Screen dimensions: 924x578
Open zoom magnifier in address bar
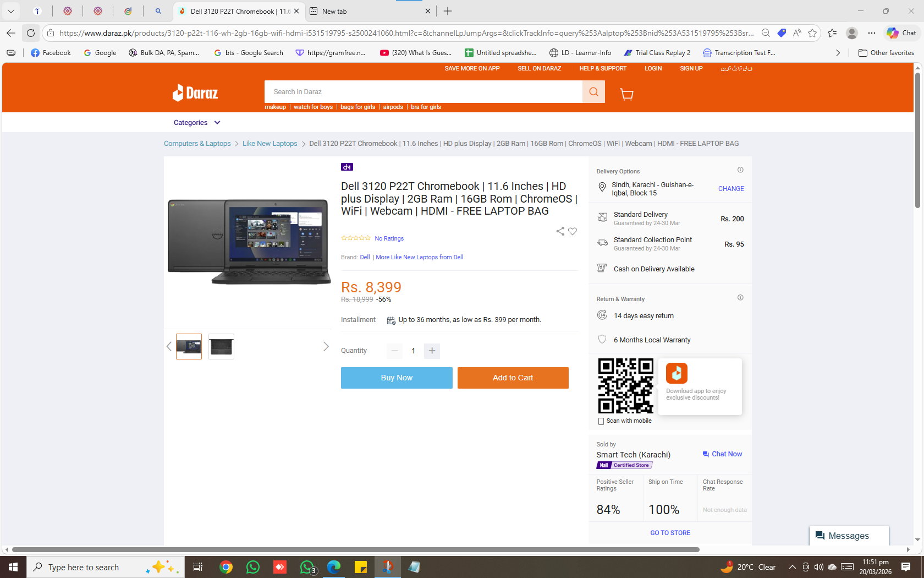(x=766, y=33)
